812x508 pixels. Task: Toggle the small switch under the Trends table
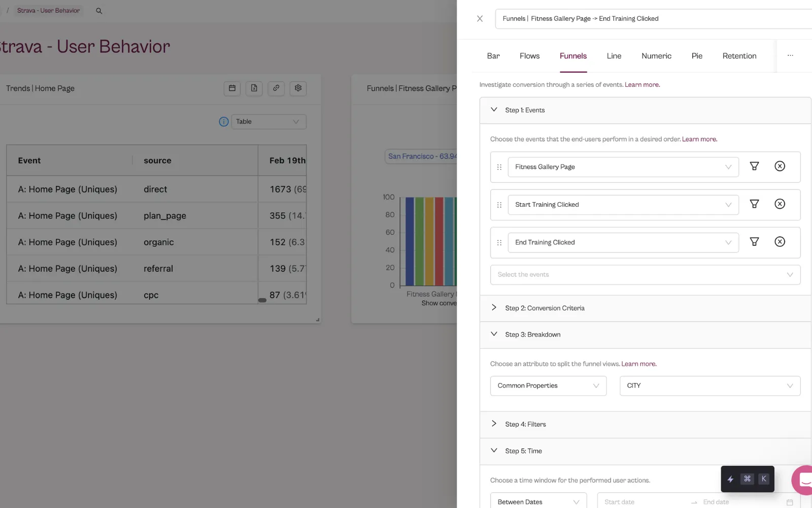tap(262, 300)
